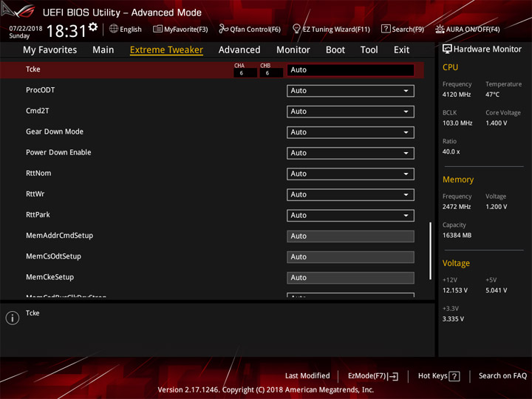Open the Boot tab
This screenshot has width=532, height=399.
click(335, 50)
